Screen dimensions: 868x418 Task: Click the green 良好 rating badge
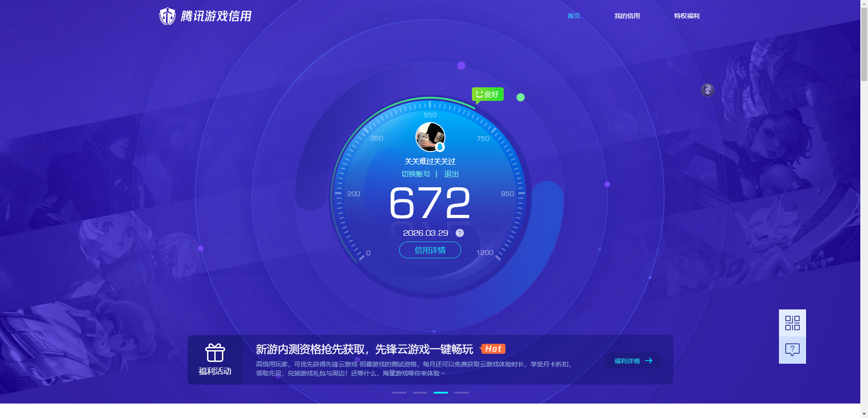tap(487, 94)
